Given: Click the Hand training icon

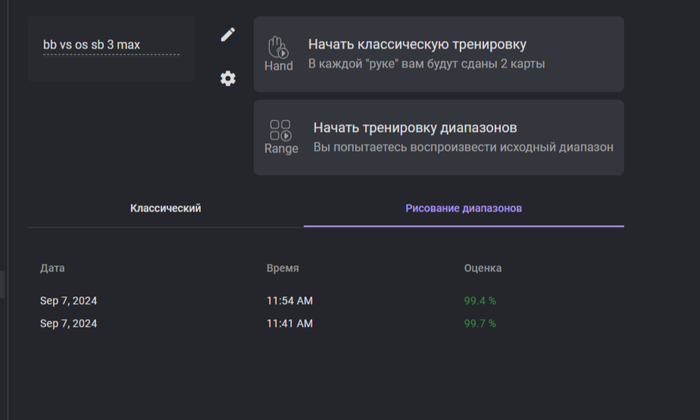Looking at the screenshot, I should click(279, 54).
